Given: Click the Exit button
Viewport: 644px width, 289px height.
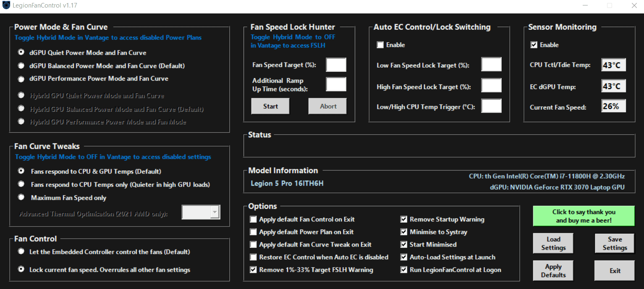Looking at the screenshot, I should [x=615, y=271].
